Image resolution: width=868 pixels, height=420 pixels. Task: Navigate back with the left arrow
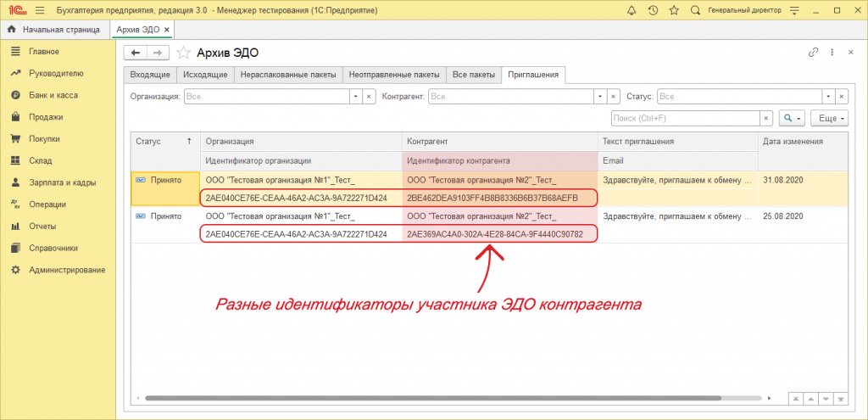(x=136, y=53)
